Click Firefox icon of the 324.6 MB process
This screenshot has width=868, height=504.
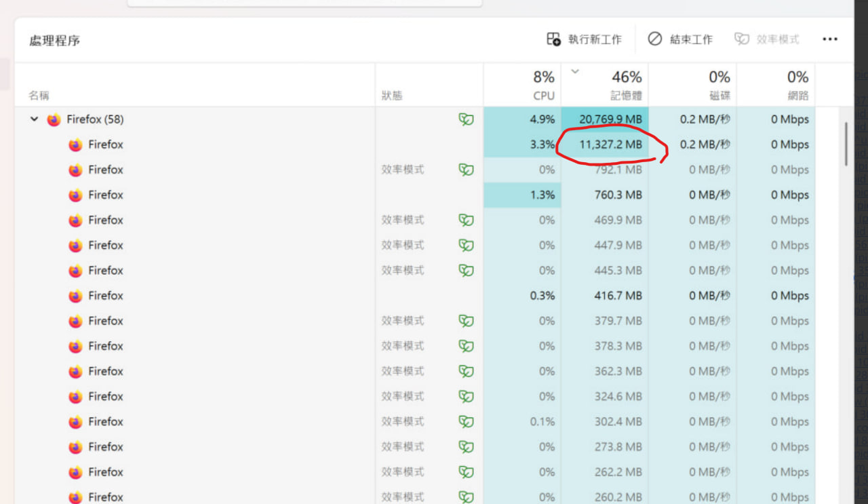click(75, 397)
